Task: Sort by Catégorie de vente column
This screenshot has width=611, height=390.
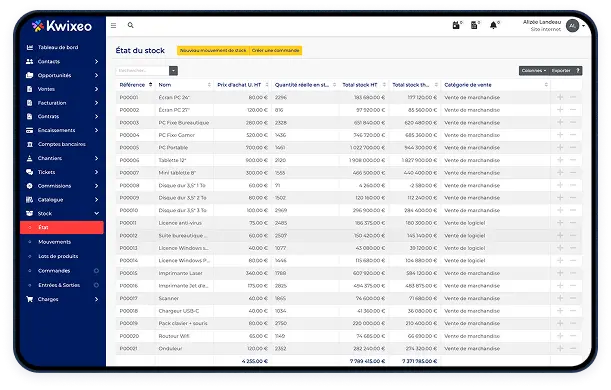Action: (x=496, y=85)
